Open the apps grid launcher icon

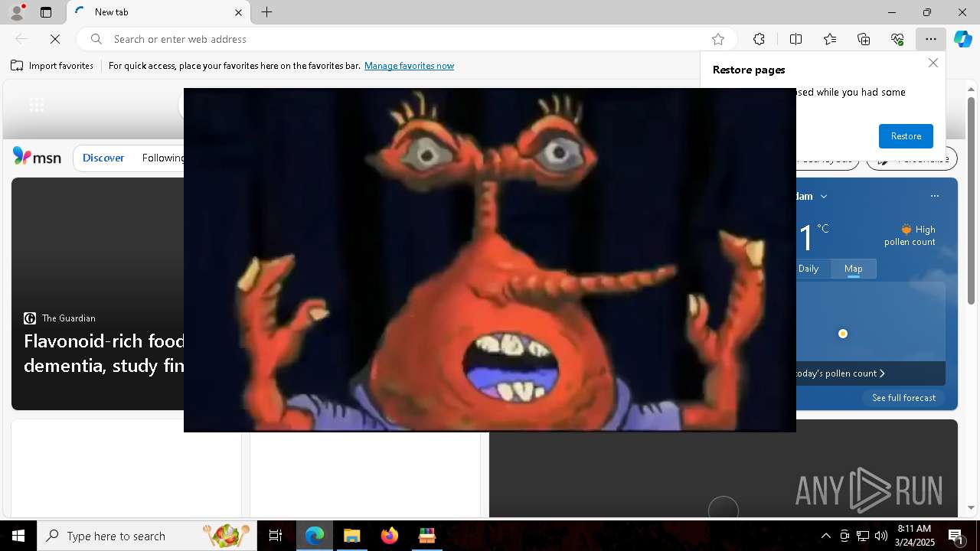pos(36,106)
